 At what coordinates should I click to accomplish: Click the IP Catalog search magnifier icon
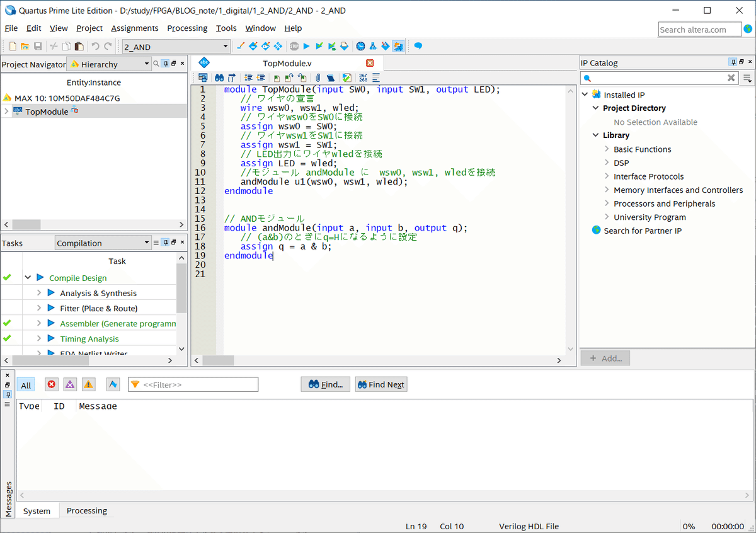click(588, 78)
